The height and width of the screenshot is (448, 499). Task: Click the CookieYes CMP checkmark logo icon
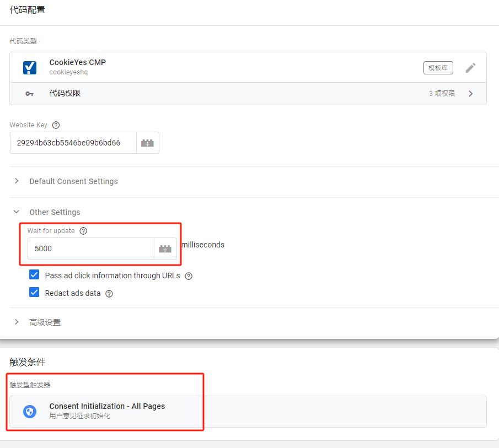click(x=30, y=67)
